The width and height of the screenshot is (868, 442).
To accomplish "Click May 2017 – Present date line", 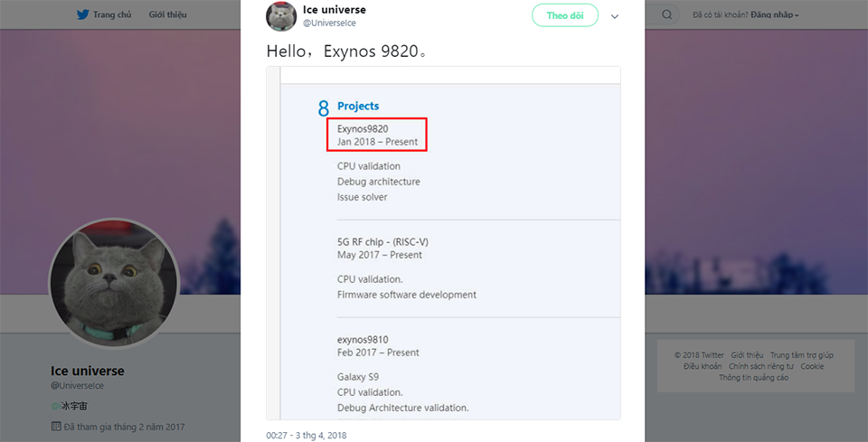I will (x=379, y=255).
